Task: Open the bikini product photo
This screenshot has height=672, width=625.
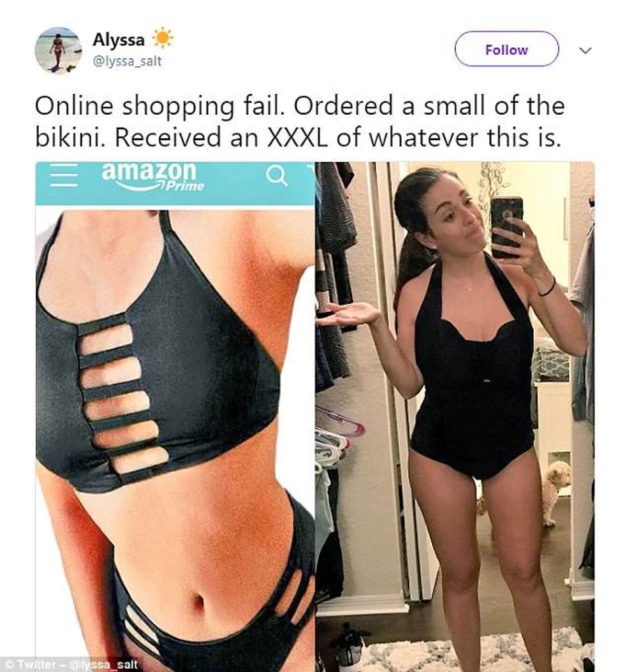Action: pyautogui.click(x=175, y=438)
